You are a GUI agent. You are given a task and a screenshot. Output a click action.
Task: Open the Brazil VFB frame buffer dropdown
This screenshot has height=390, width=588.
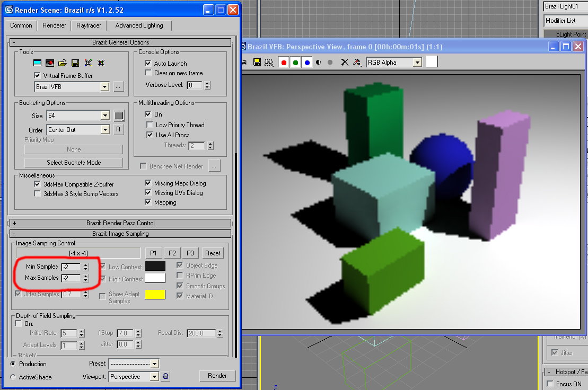(104, 87)
